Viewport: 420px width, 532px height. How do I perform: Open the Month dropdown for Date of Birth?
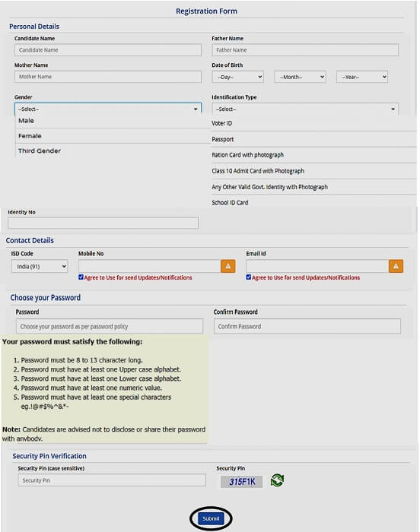pyautogui.click(x=300, y=77)
